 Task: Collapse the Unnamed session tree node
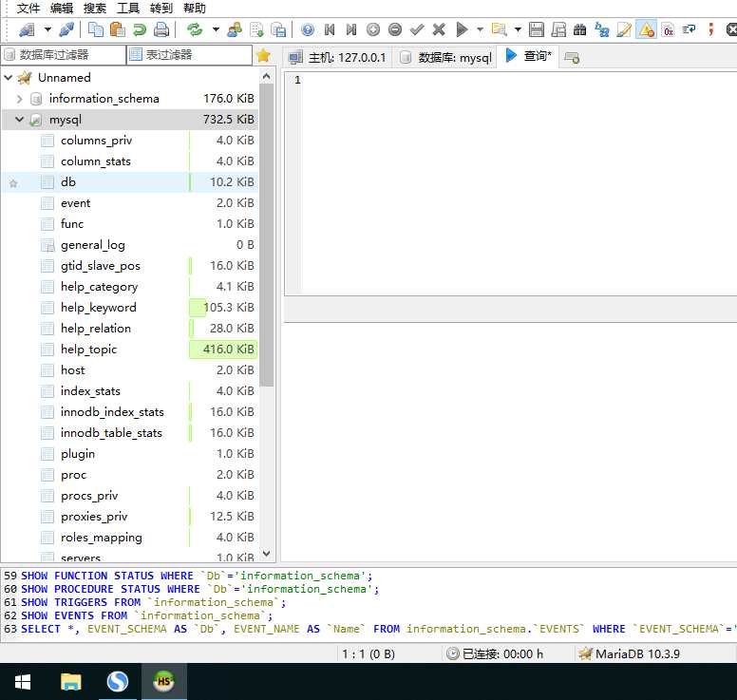8,78
